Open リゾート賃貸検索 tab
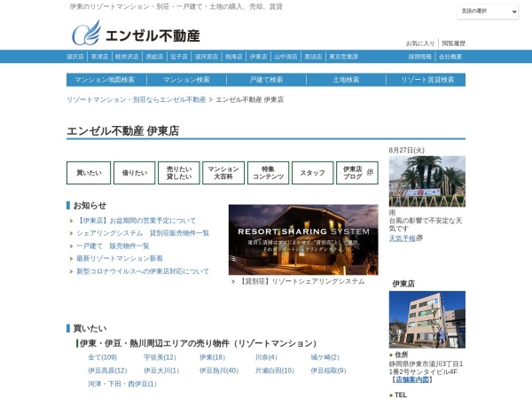 click(427, 80)
